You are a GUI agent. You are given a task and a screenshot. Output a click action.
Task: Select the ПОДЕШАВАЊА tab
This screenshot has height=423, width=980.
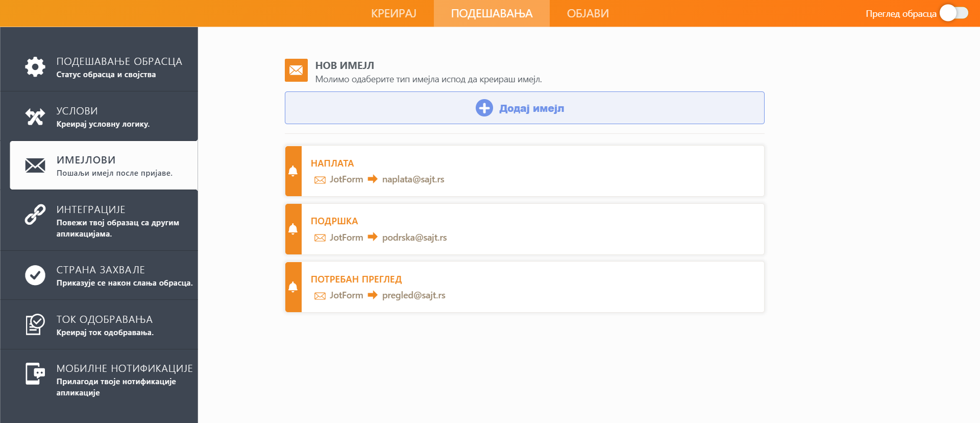point(492,13)
